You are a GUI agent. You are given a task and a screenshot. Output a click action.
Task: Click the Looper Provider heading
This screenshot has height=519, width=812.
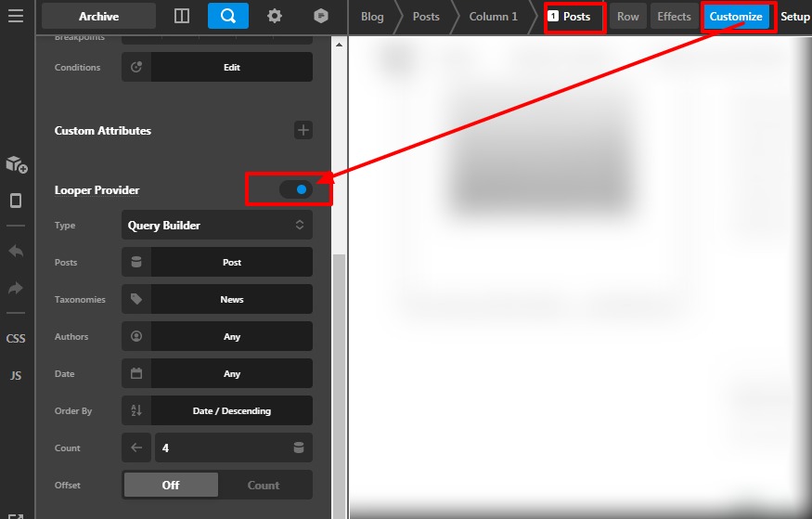97,190
